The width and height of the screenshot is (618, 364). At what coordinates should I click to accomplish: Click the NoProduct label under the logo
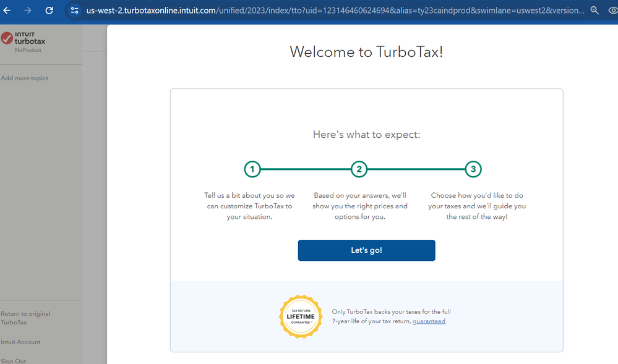point(28,50)
